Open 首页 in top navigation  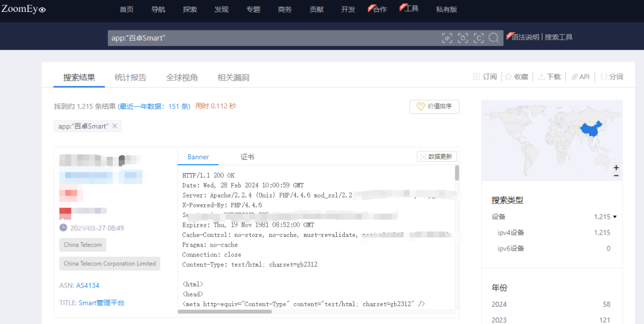tap(126, 10)
